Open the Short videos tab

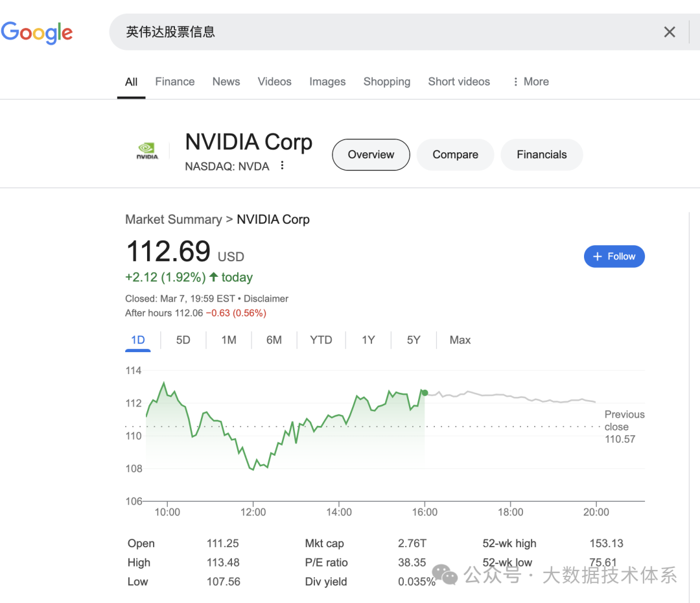point(459,82)
